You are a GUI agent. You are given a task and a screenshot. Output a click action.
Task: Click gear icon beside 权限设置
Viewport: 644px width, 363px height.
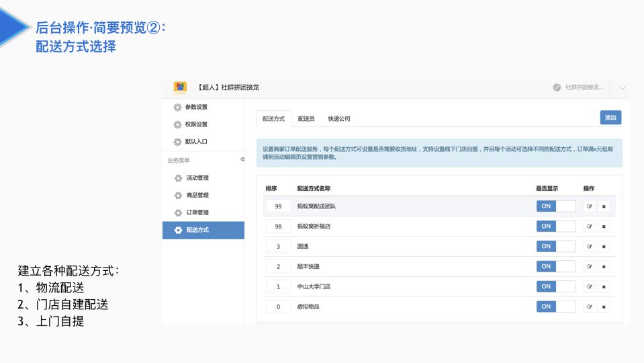click(x=177, y=124)
